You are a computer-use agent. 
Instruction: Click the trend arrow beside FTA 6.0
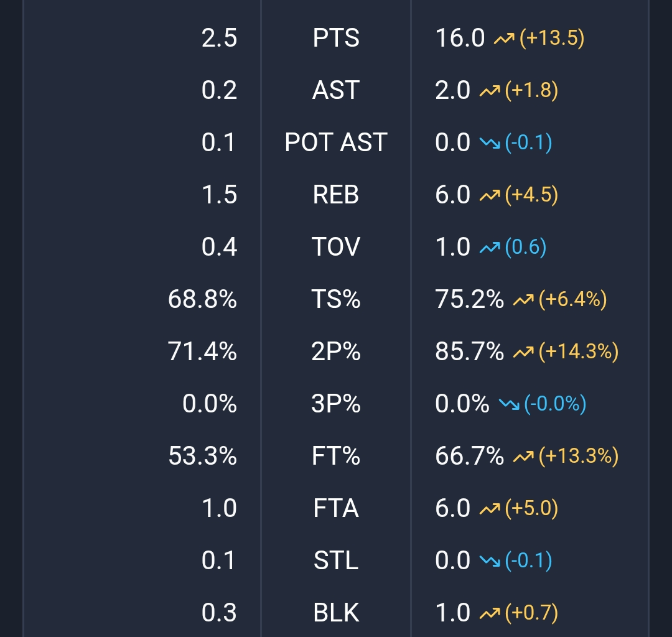tap(489, 509)
